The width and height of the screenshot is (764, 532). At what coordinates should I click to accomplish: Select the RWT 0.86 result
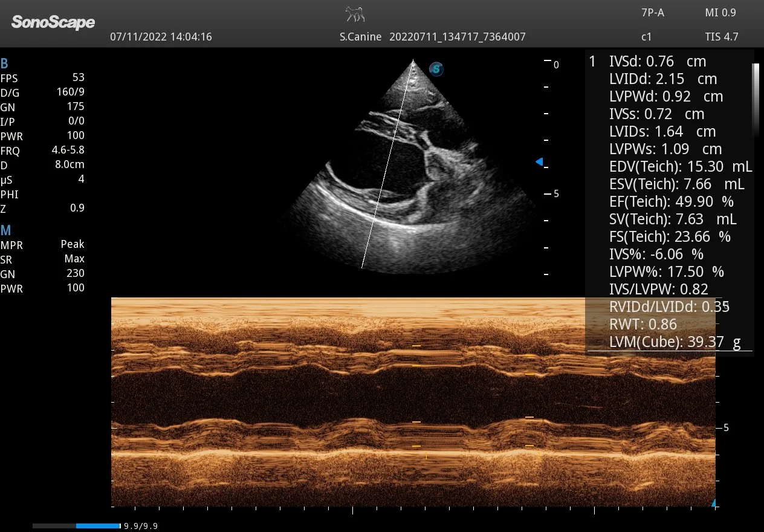click(643, 325)
